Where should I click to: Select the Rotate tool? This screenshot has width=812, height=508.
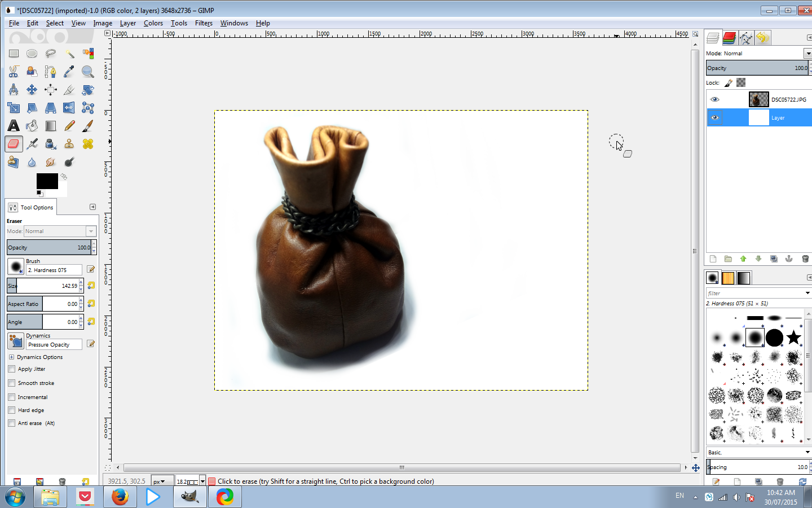click(88, 90)
